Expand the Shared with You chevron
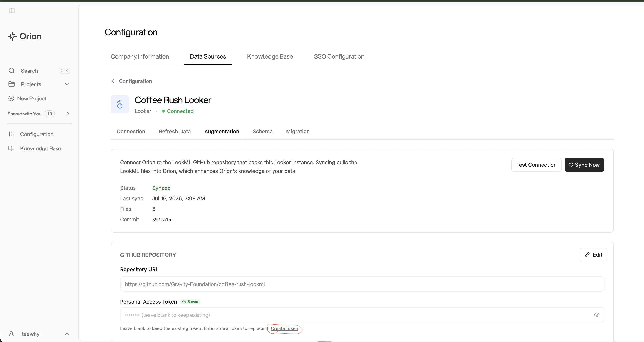 point(68,114)
